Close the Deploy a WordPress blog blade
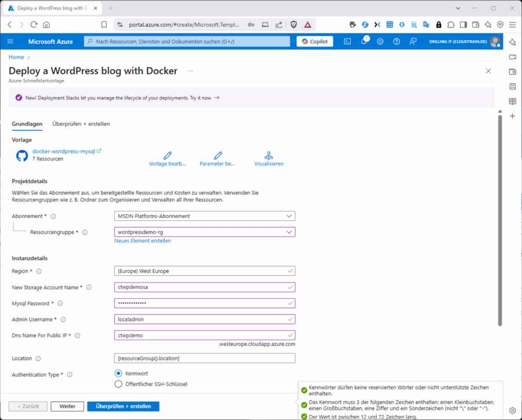The width and height of the screenshot is (522, 420). point(488,71)
